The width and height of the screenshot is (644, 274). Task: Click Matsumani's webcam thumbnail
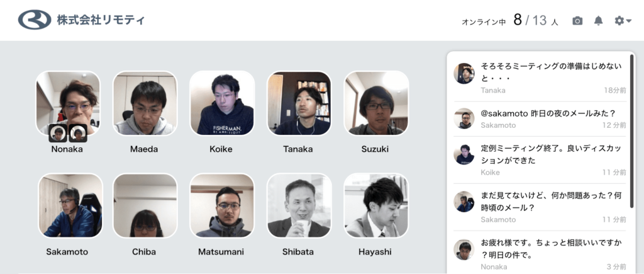(222, 205)
